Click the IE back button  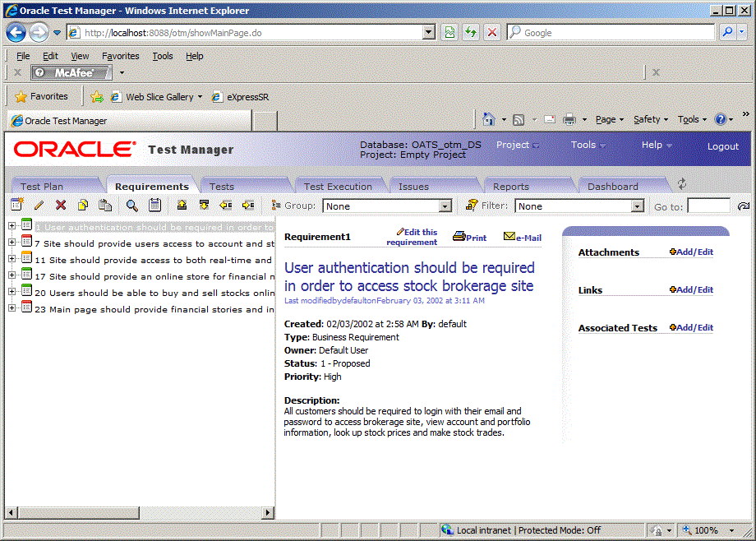pyautogui.click(x=16, y=33)
